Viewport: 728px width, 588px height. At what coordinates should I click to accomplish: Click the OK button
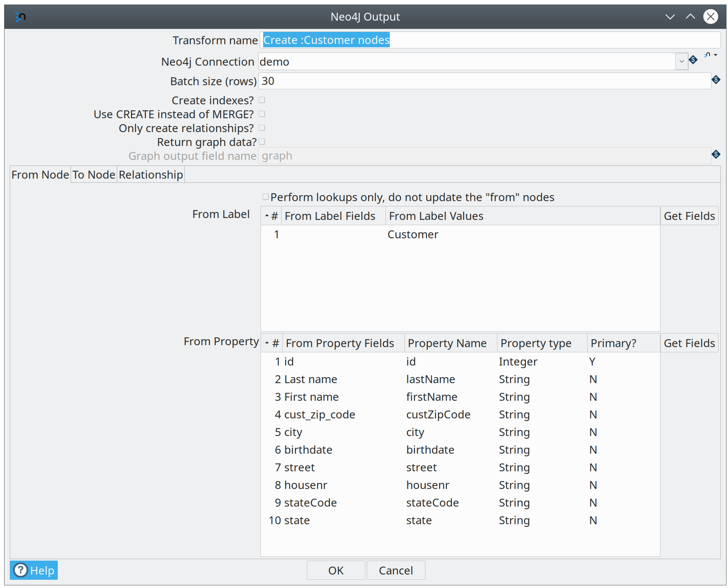tap(335, 570)
